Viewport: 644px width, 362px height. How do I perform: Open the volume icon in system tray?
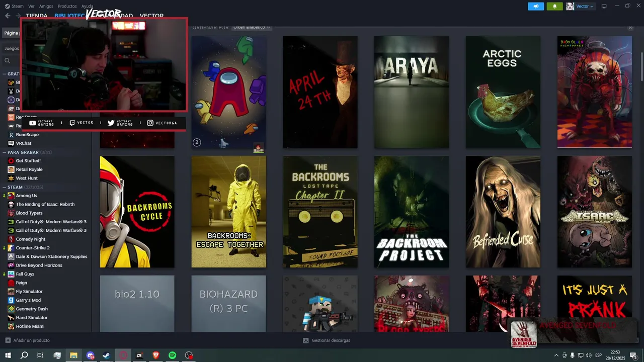tap(588, 355)
